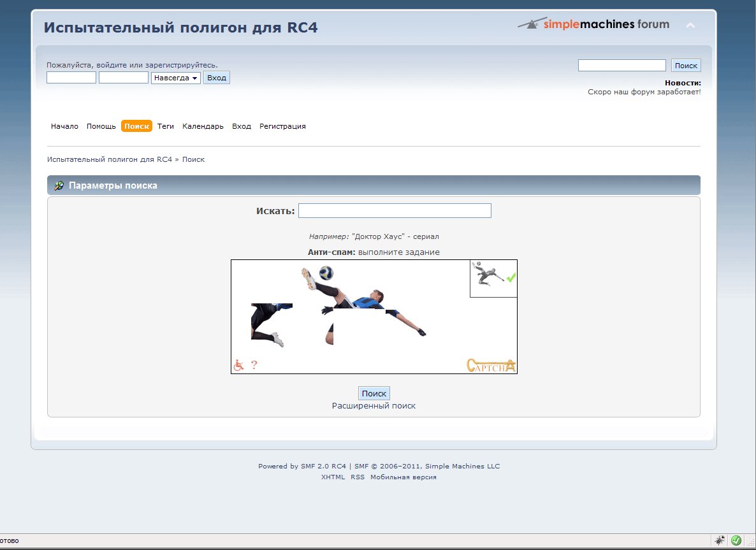Focus the Искать search input field
The width and height of the screenshot is (756, 550).
pyautogui.click(x=395, y=211)
